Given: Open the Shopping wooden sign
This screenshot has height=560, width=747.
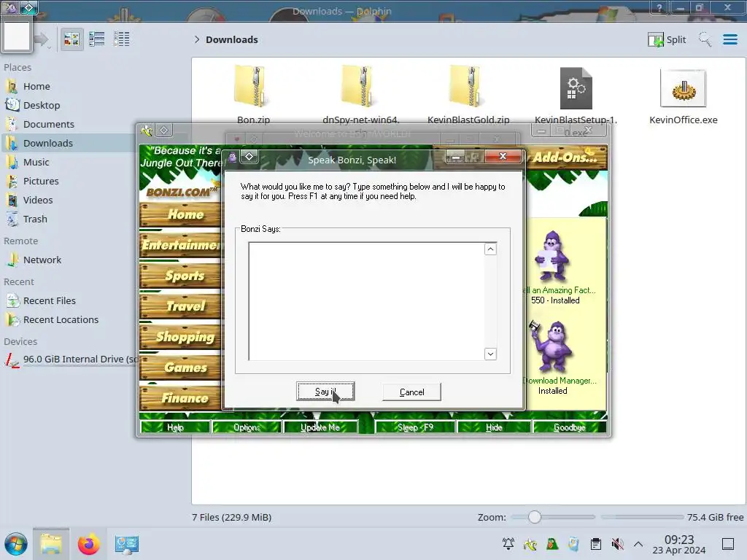Looking at the screenshot, I should click(x=181, y=337).
